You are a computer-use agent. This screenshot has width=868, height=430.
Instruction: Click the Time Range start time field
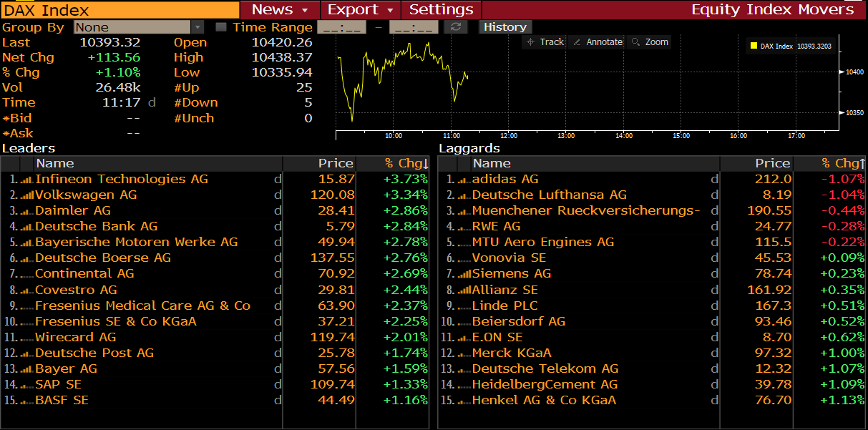pos(341,27)
